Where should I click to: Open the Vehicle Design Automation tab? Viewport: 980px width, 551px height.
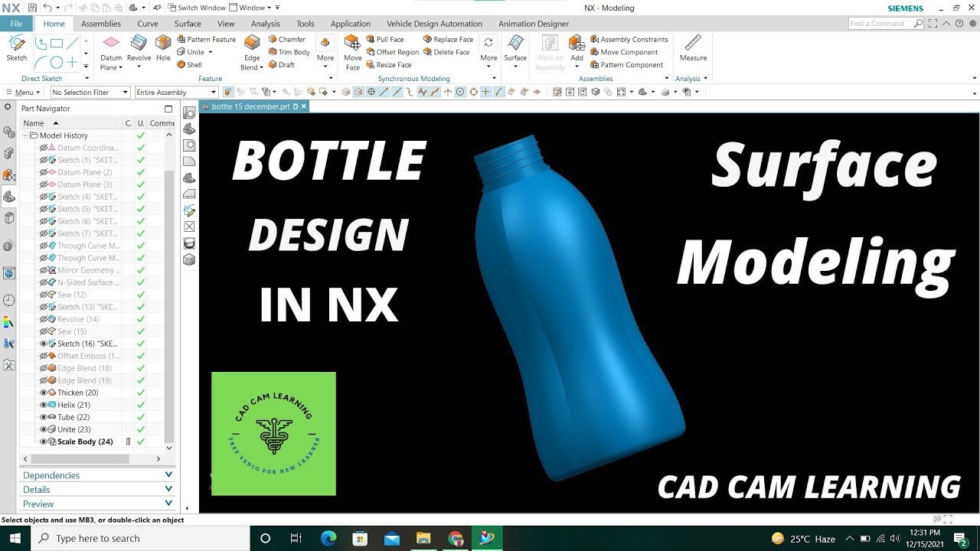(434, 24)
